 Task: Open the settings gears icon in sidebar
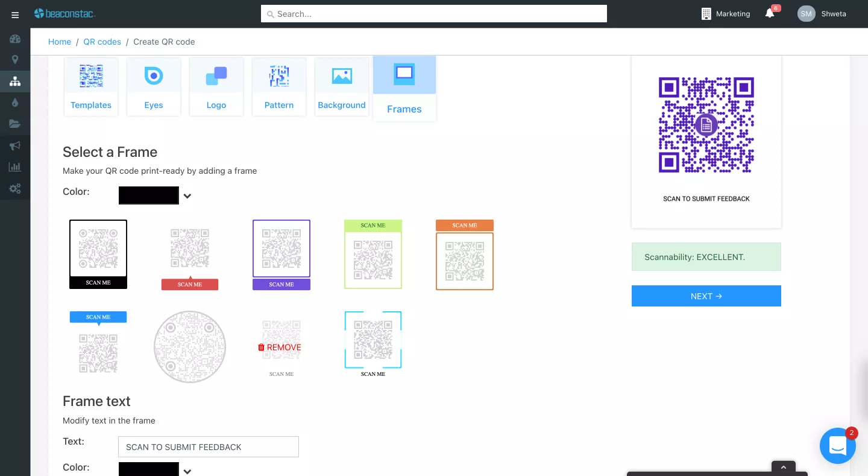[x=15, y=188]
